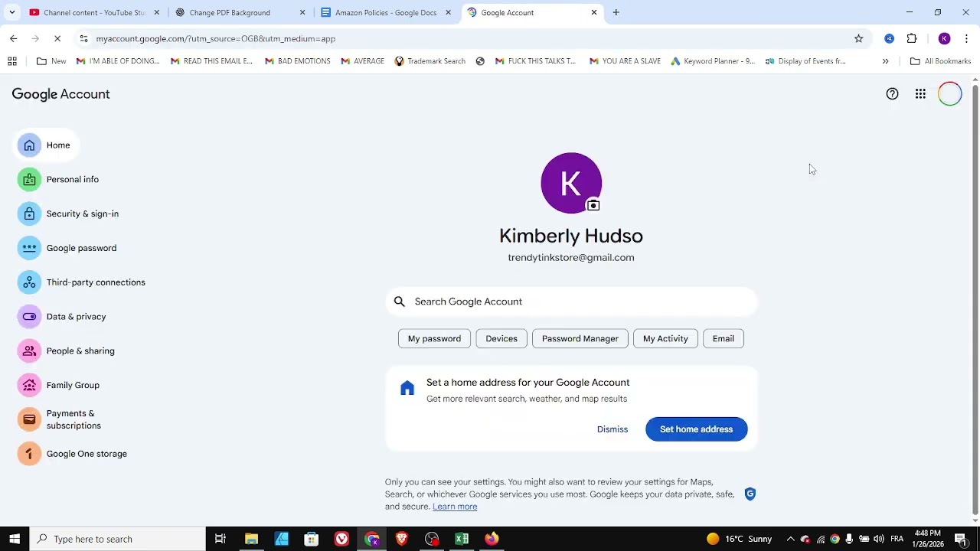Open the My Activity chip
980x551 pixels.
(665, 338)
